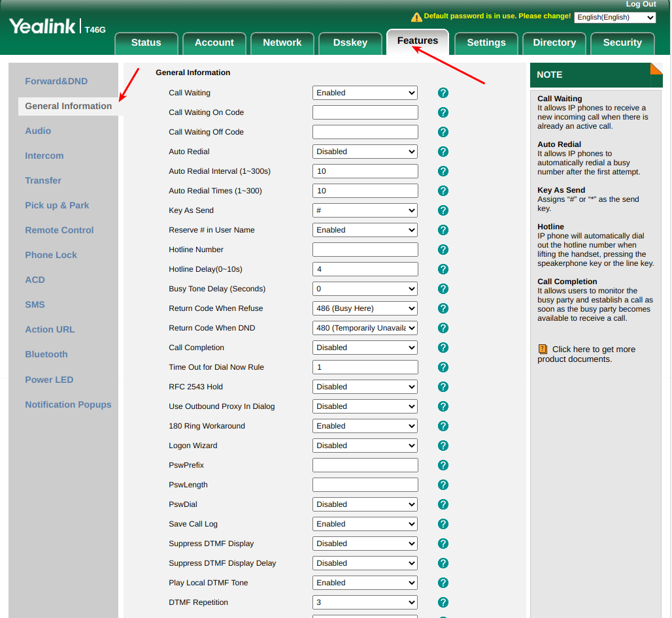Click help icon for DTMF Repetition
Image resolution: width=672 pixels, height=618 pixels.
pos(443,602)
